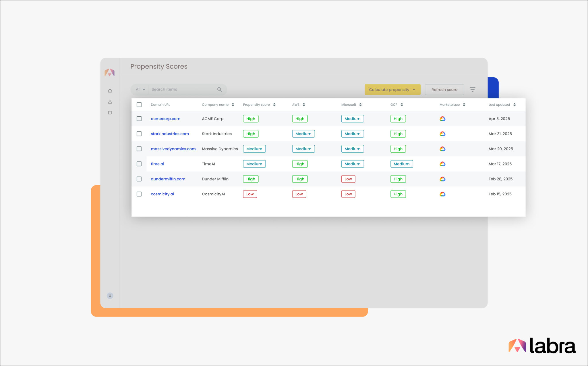Click the Google Cloud marketplace icon for cosmicity.ai

coord(443,194)
